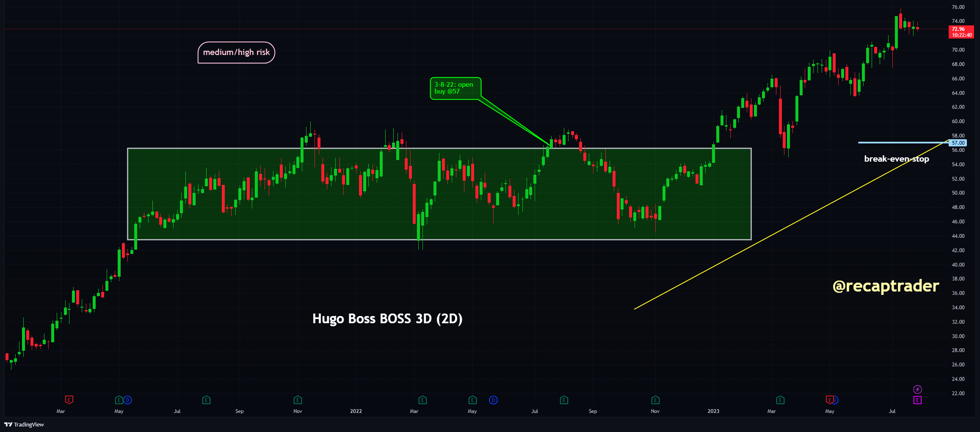Screen dimensions: 980x432
Task: Click the TradingView logo
Action: [24, 424]
